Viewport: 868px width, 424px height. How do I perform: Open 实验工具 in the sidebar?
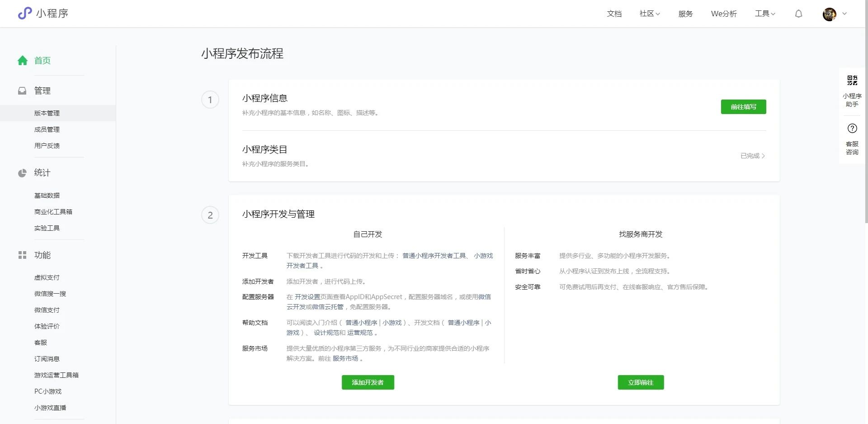(x=47, y=228)
